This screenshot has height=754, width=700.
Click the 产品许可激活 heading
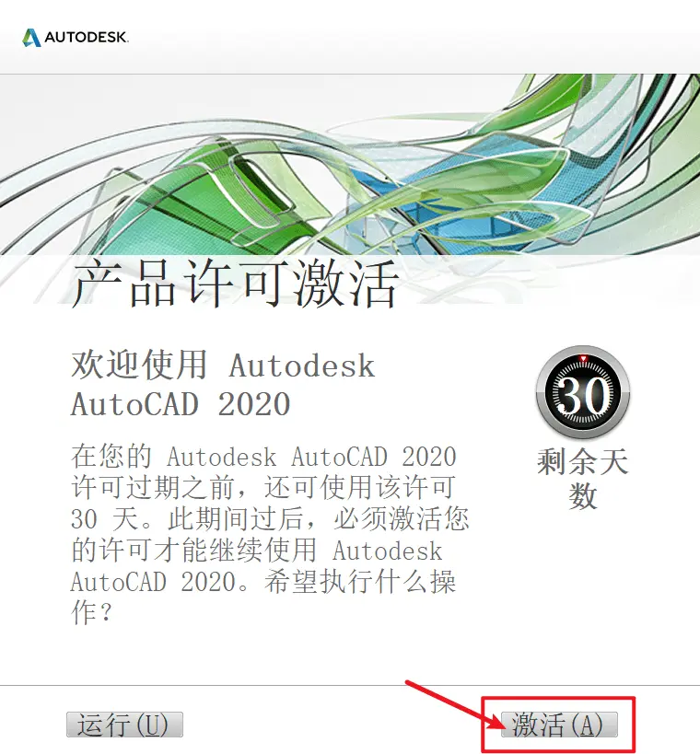[235, 284]
